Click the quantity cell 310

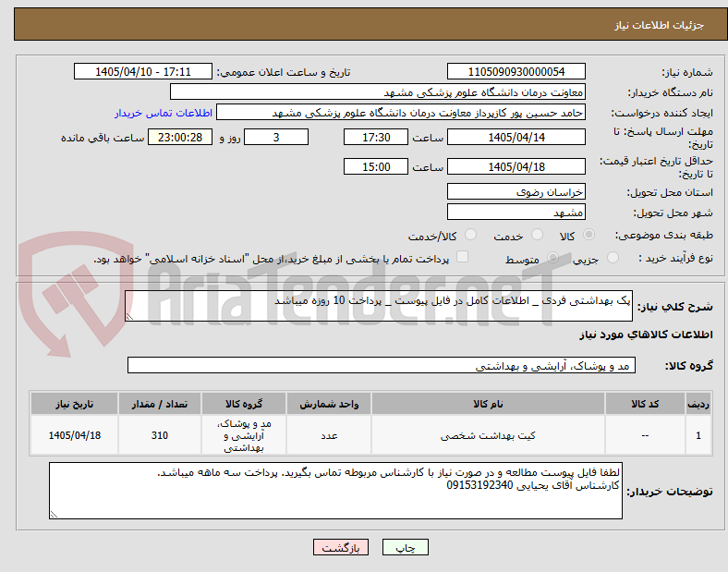tap(159, 435)
